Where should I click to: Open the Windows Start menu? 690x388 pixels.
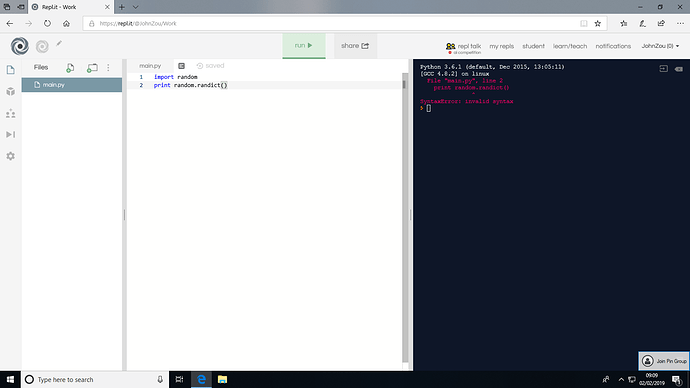pos(10,379)
